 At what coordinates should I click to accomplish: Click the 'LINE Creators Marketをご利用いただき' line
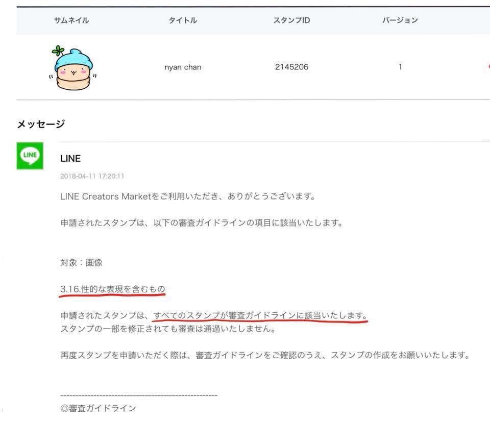coord(188,196)
